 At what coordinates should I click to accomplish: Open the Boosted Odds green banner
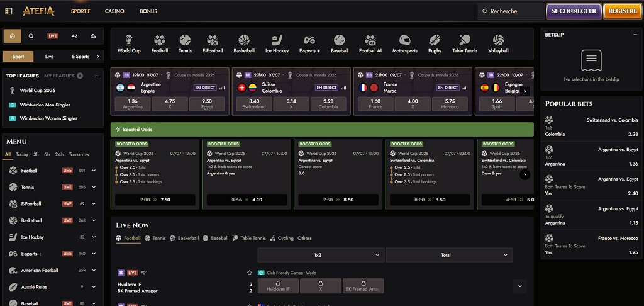322,129
